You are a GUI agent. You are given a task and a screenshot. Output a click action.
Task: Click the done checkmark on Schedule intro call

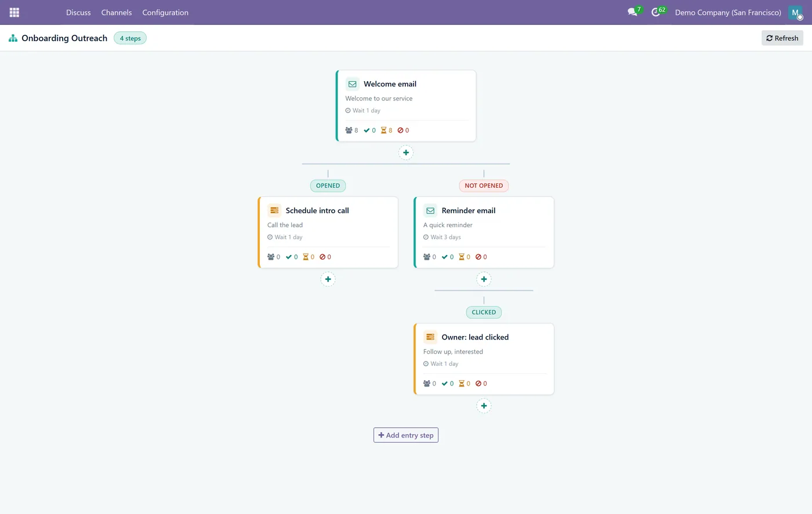289,257
